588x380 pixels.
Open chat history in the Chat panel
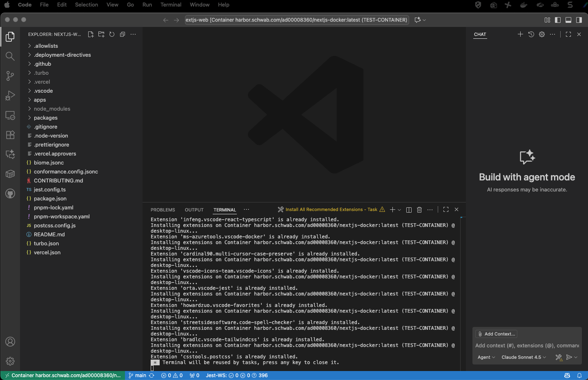[531, 34]
